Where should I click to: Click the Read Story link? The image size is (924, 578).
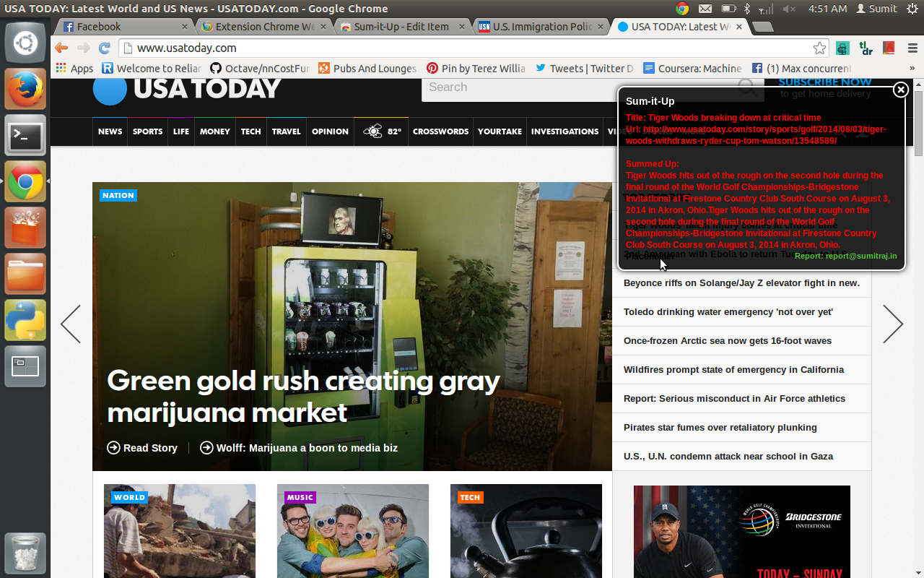[142, 448]
